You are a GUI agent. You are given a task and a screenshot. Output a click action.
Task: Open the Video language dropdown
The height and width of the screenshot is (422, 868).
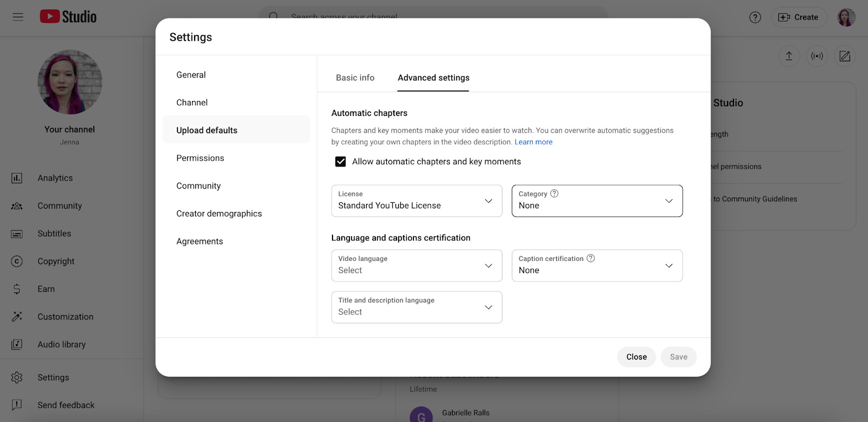[x=417, y=266]
